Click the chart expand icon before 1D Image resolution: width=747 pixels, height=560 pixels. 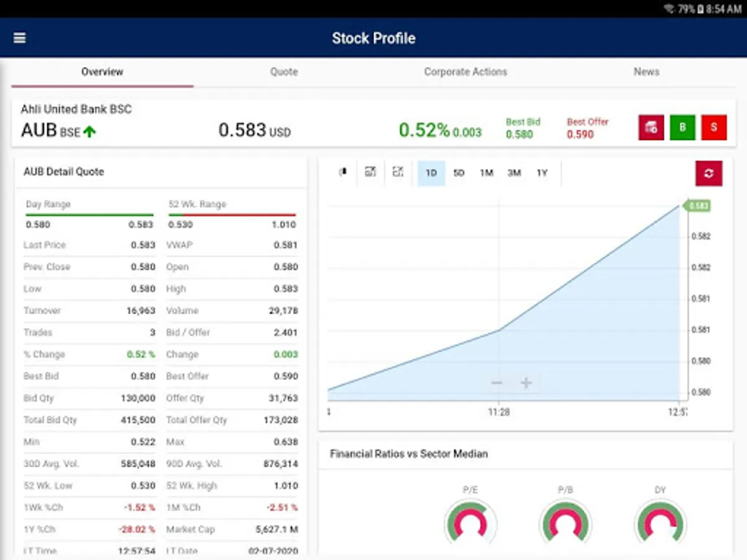pos(398,172)
